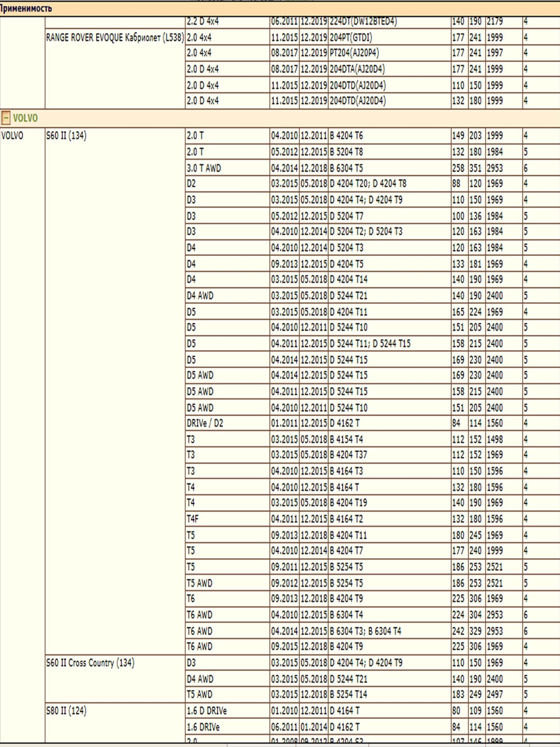Viewport: 560px width, 747px height.
Task: Select engine code B 6304 T3; B 6304 T4
Action: 365,631
